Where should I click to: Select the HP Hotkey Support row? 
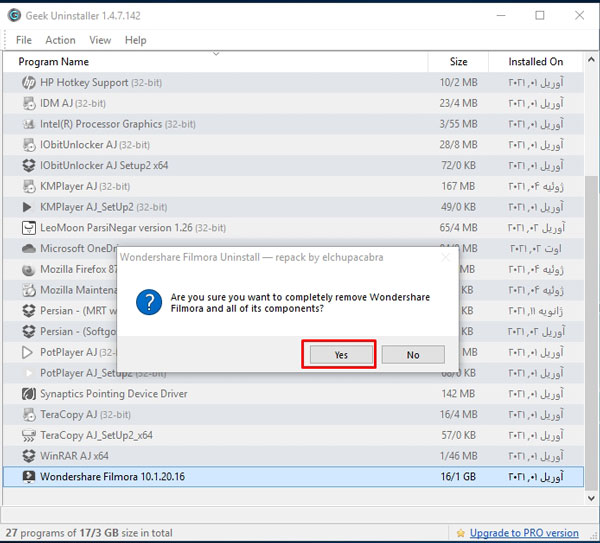tap(293, 82)
